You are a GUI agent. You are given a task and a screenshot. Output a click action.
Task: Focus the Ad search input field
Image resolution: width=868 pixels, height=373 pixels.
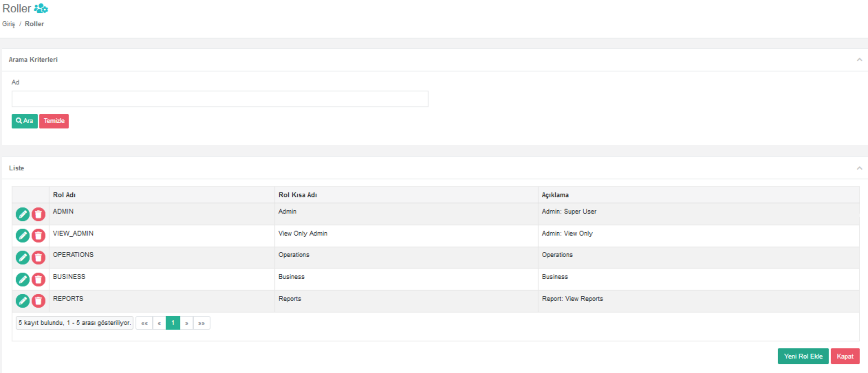[x=220, y=99]
